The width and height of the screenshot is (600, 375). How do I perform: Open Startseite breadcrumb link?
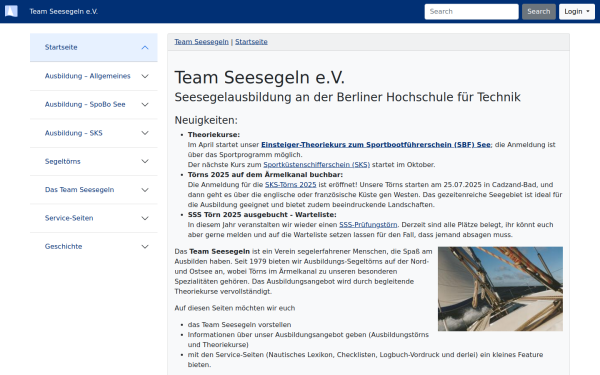click(251, 42)
